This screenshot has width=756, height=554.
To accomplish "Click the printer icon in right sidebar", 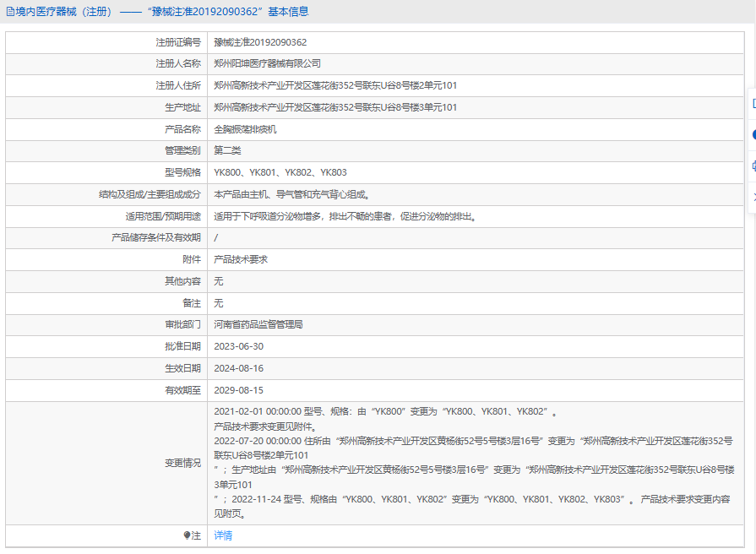I will [752, 166].
